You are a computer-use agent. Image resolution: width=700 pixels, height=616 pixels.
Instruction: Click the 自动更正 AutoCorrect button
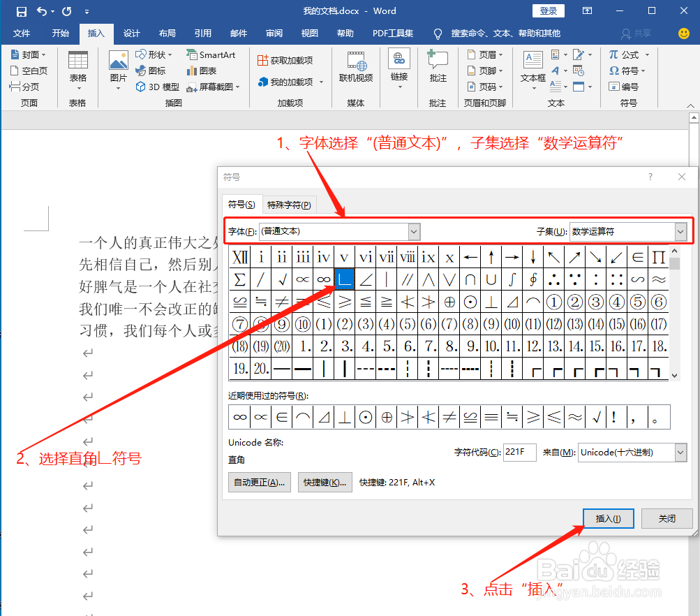[x=260, y=483]
